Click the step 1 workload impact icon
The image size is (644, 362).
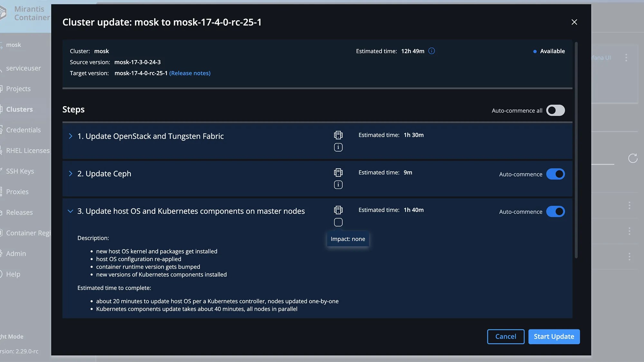click(338, 135)
